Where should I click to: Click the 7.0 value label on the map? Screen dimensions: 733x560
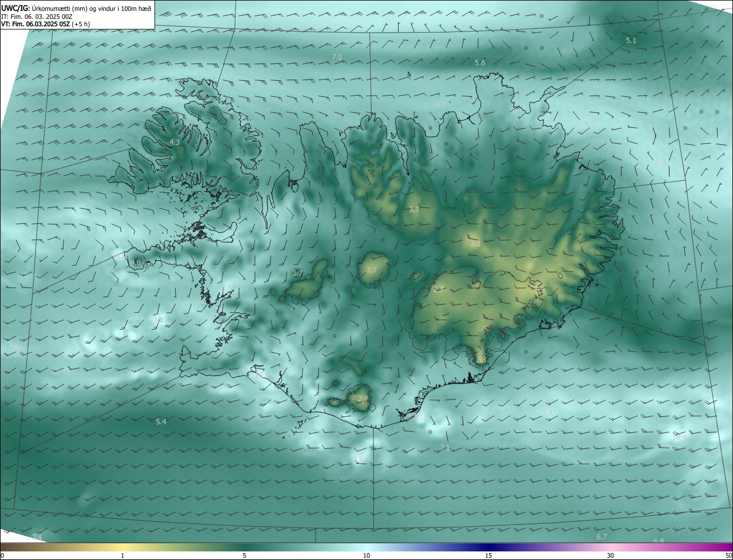[x=337, y=57]
